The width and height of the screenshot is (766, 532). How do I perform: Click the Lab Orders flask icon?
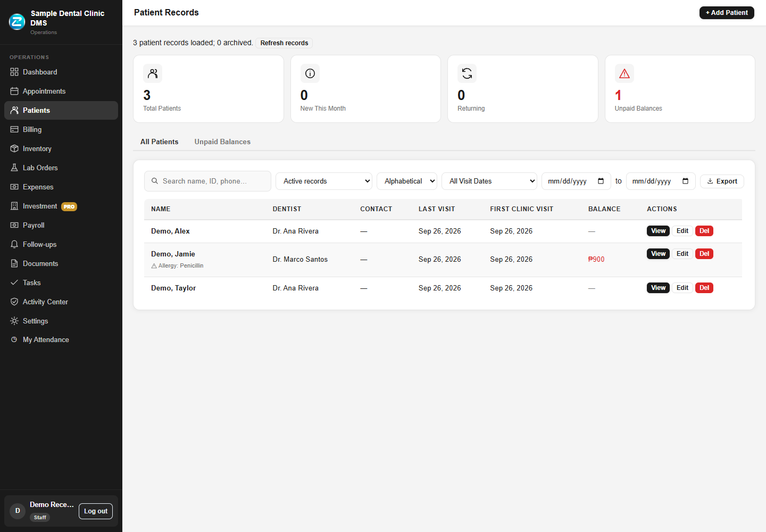point(14,168)
